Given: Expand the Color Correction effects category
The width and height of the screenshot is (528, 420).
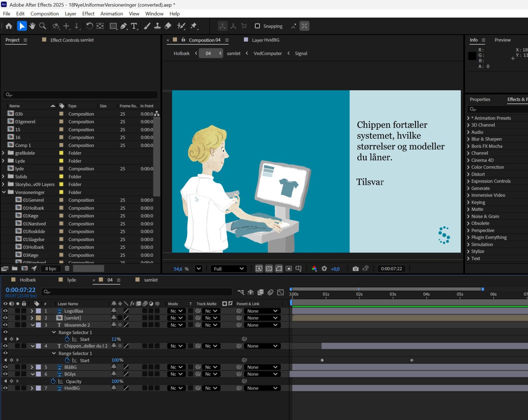Looking at the screenshot, I should pos(468,167).
